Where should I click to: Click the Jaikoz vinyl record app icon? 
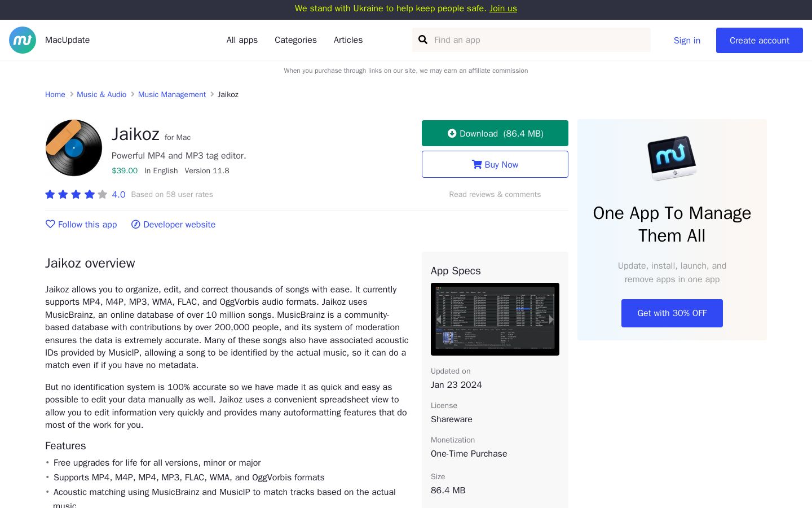(74, 148)
